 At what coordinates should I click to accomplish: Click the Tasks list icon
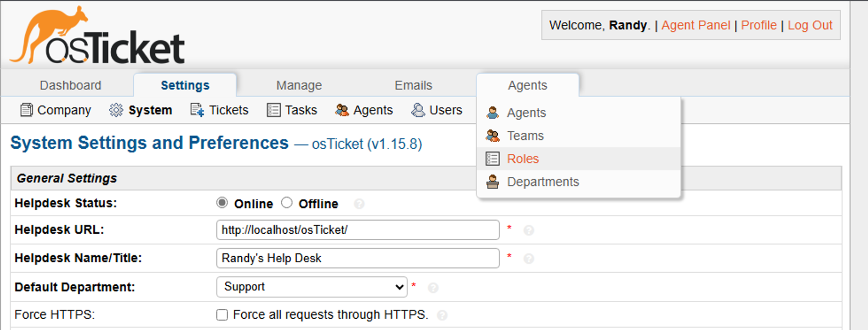point(273,110)
